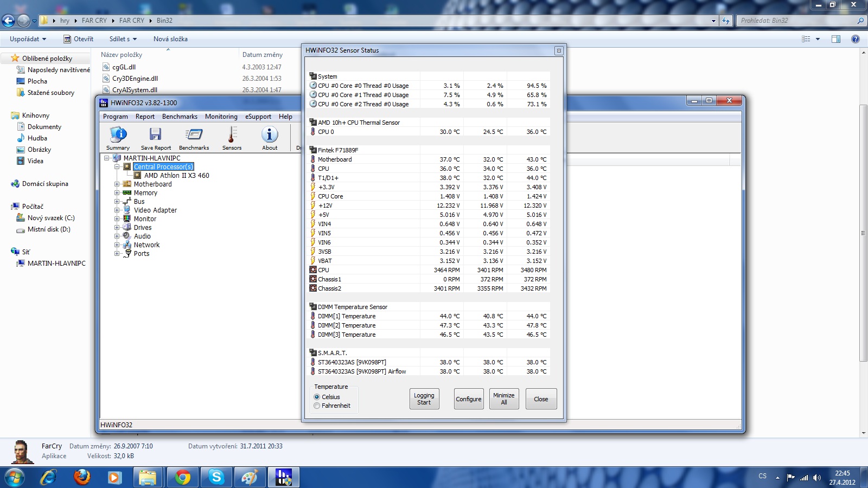Screen dimensions: 868x488
Task: Launch Internet Explorer from taskbar
Action: [x=48, y=477]
